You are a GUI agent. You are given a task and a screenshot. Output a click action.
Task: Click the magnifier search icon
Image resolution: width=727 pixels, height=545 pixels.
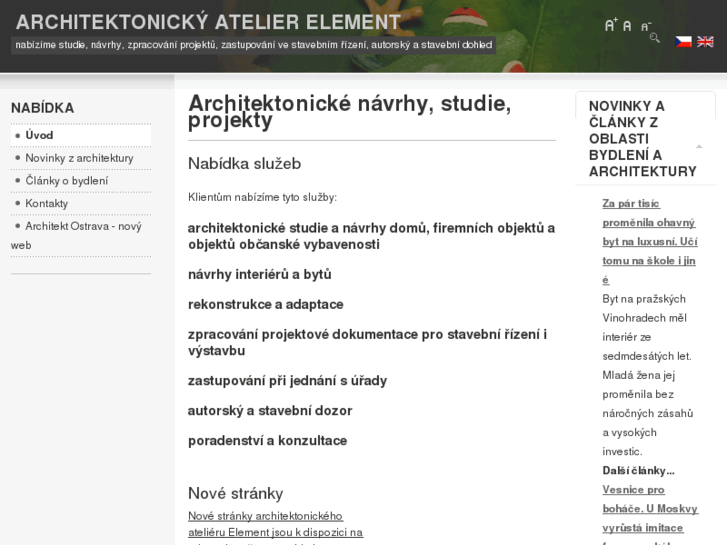click(x=654, y=38)
